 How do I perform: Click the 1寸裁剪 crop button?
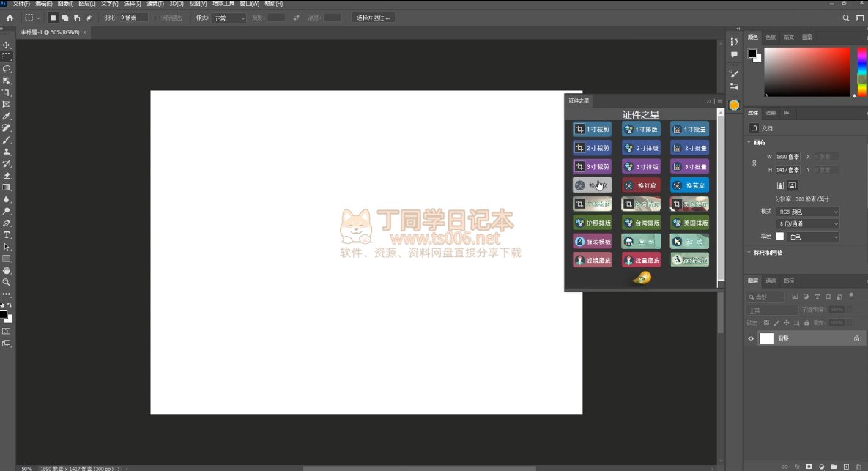point(592,129)
